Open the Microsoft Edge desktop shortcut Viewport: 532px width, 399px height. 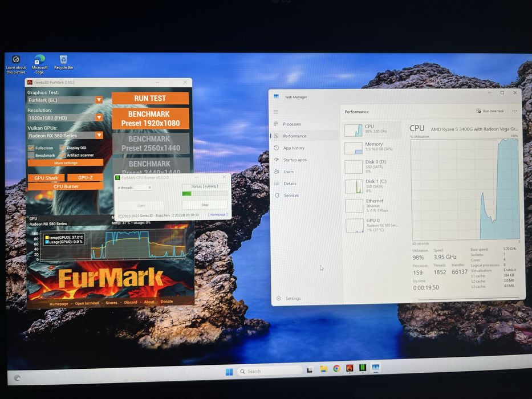click(x=39, y=64)
